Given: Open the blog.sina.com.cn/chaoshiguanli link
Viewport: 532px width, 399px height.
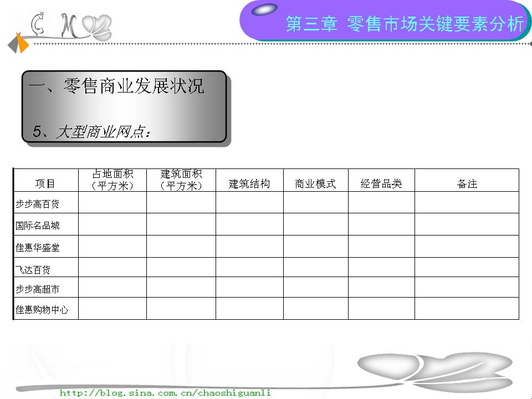Looking at the screenshot, I should [165, 393].
